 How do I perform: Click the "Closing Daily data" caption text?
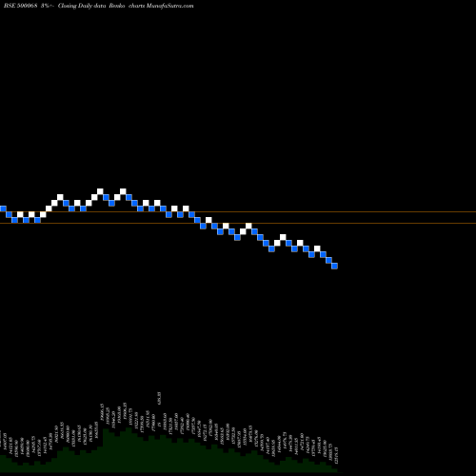[82, 6]
